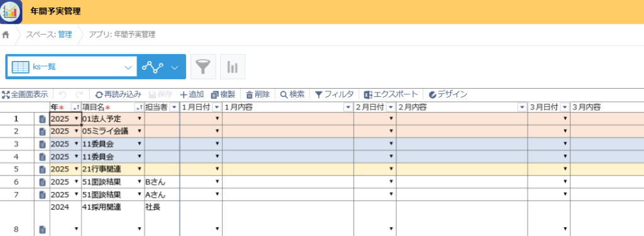Open record detail icon in row 1
The image size is (644, 236).
point(42,119)
